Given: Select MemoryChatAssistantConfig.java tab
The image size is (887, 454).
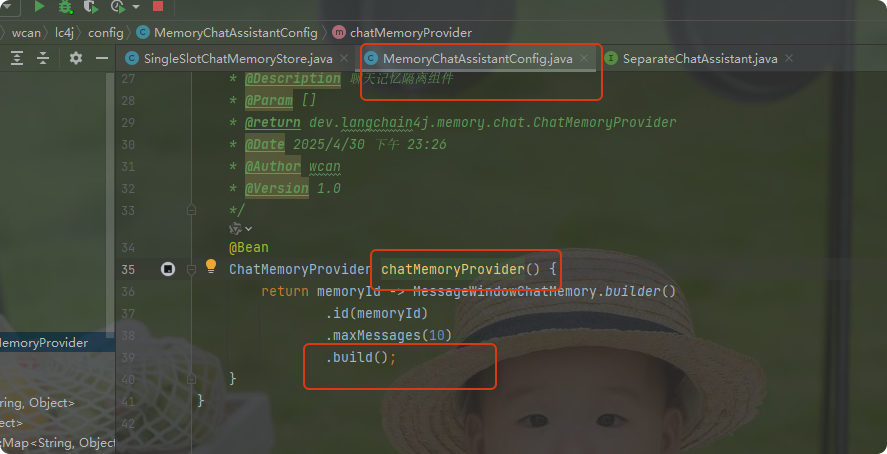Looking at the screenshot, I should click(x=478, y=59).
